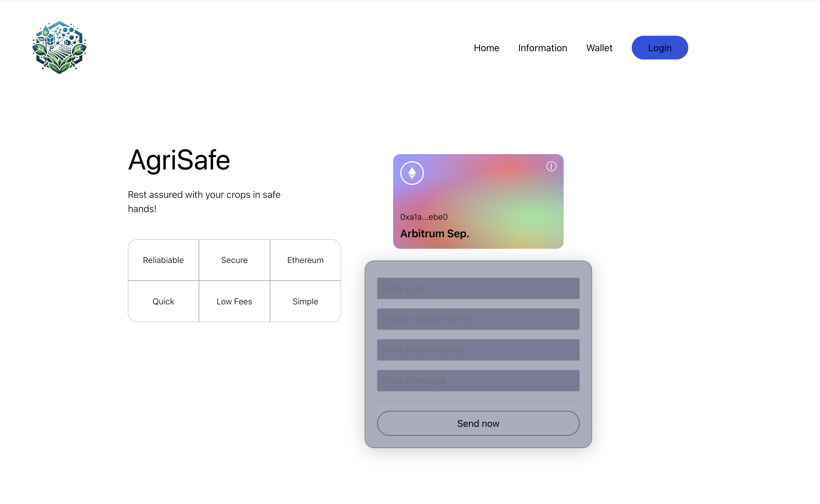Screen dimensions: 820x504
Task: Select the Wallet nav item
Action: coord(599,48)
